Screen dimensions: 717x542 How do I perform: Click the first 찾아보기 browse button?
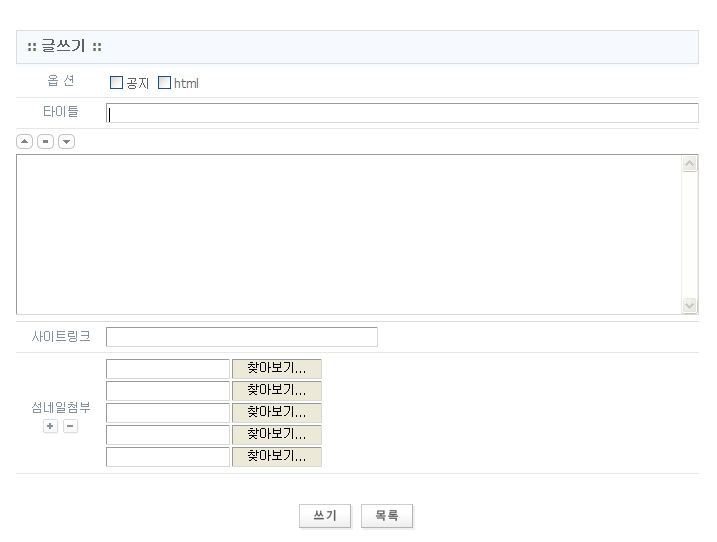[x=277, y=369]
